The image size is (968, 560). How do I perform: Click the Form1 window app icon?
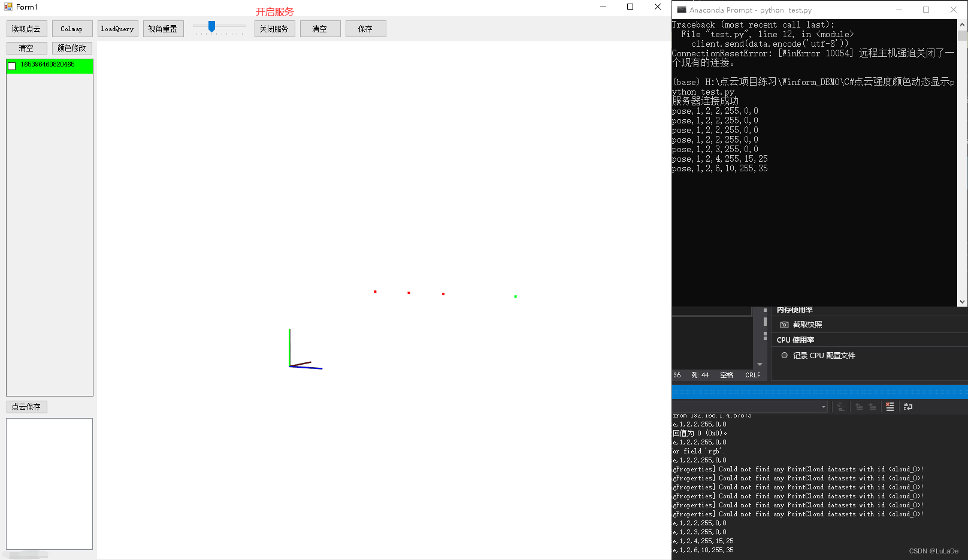[8, 7]
